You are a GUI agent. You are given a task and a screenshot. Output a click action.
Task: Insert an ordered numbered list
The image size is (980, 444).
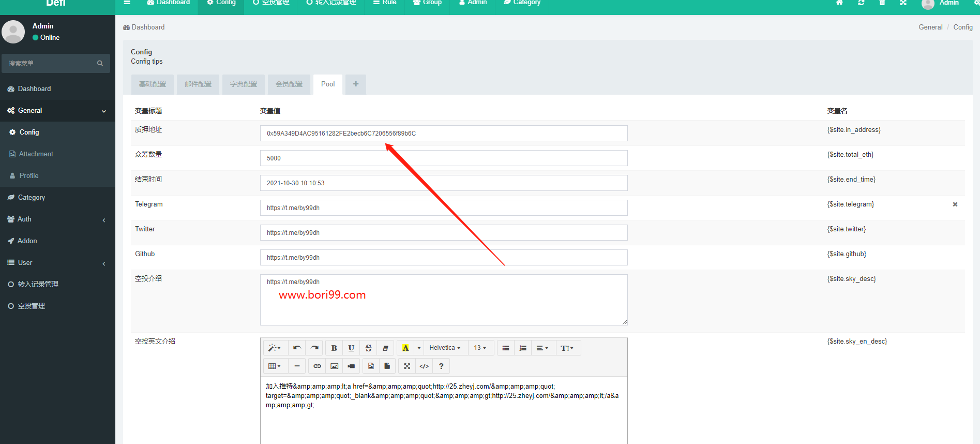tap(523, 348)
